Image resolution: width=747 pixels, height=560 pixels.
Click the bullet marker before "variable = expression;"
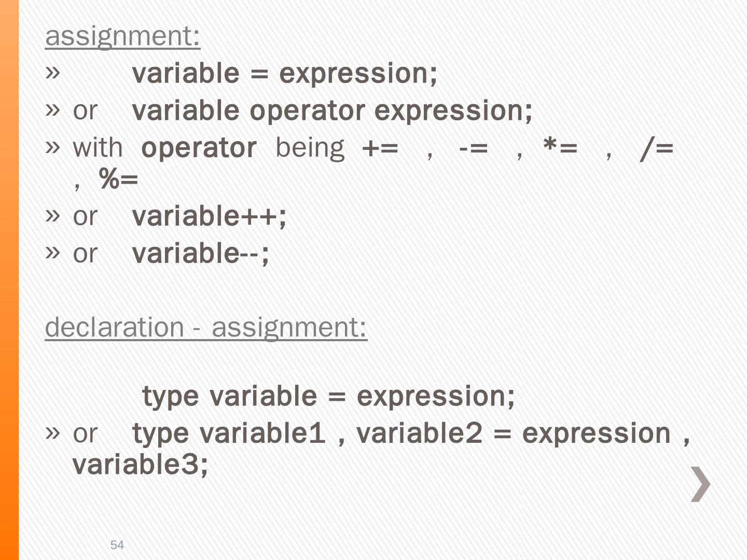click(52, 73)
